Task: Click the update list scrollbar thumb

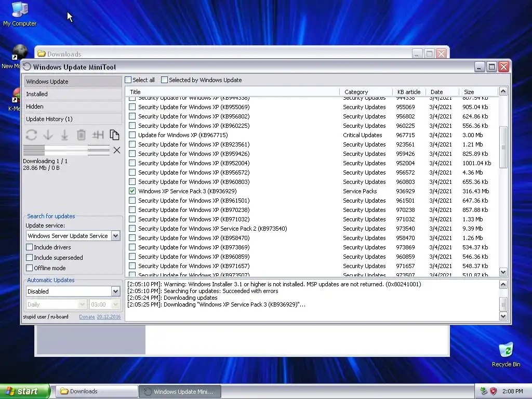Action: pyautogui.click(x=503, y=147)
